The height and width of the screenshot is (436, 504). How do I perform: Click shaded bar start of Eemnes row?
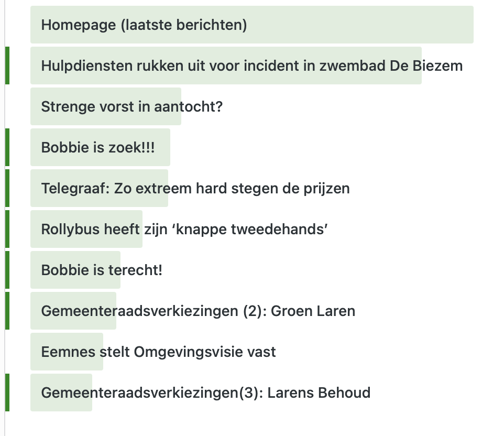point(35,352)
